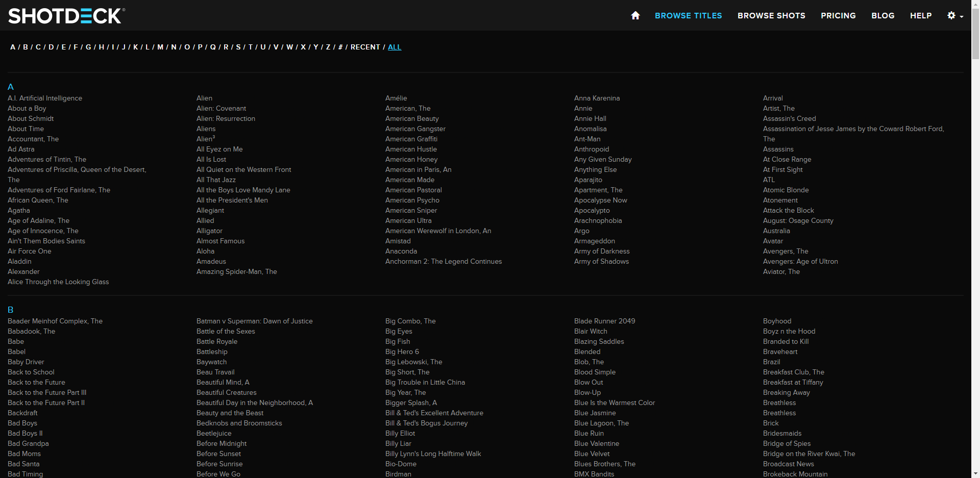Open Ad Astra title
980x478 pixels.
click(x=21, y=149)
